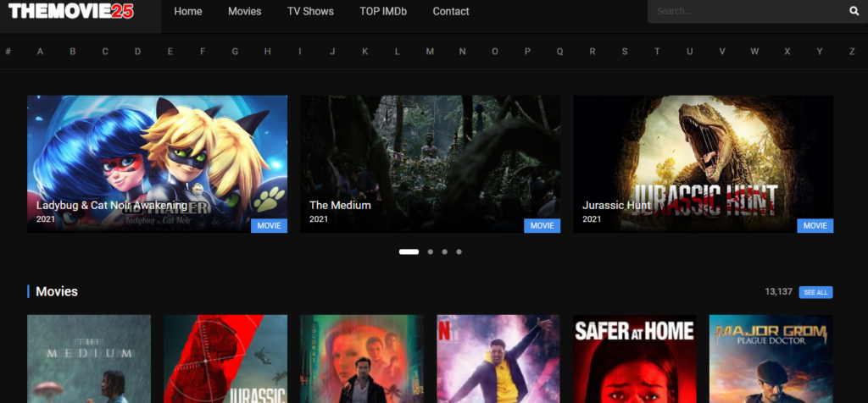Select the second carousel dot
868x403 pixels.
[x=430, y=251]
